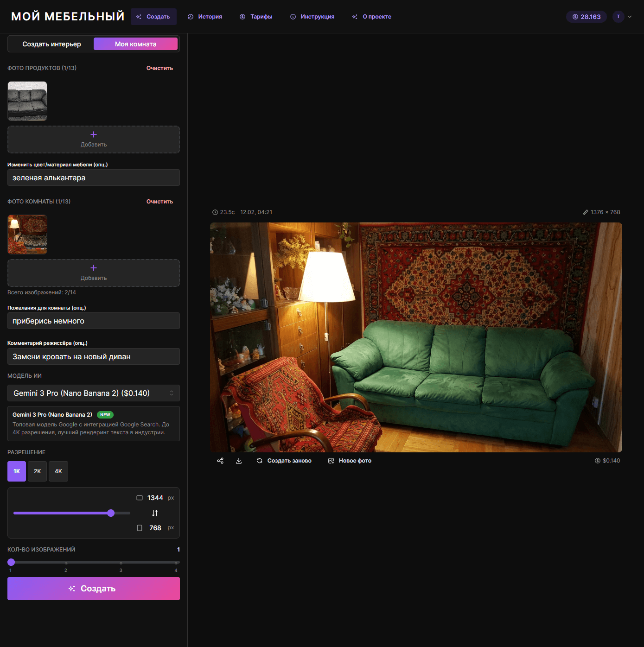Image resolution: width=644 pixels, height=647 pixels.
Task: Select 2K resolution
Action: pos(37,471)
